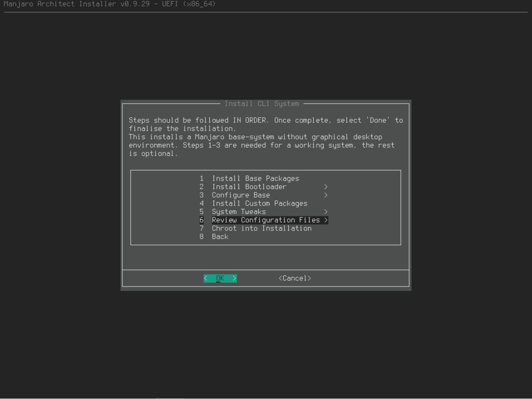
Task: Expand the submenu arrow beside Configure Base
Action: (326, 195)
